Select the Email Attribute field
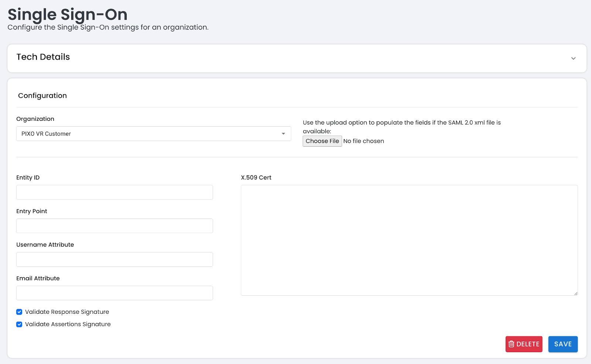The height and width of the screenshot is (364, 591). pos(115,293)
